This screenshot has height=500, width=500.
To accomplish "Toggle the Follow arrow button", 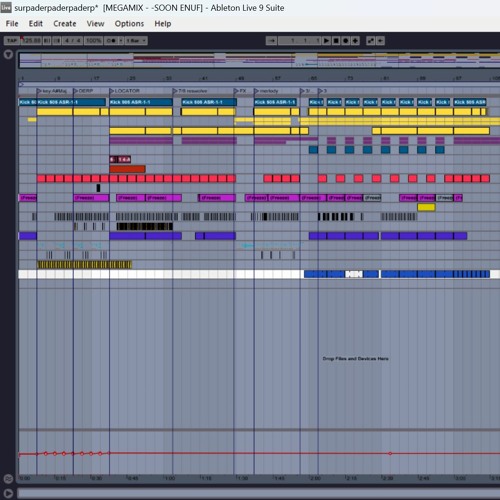I will point(271,41).
